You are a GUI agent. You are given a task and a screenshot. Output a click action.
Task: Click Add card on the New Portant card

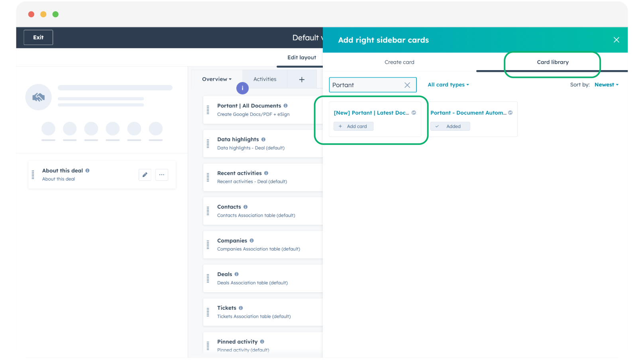tap(353, 126)
